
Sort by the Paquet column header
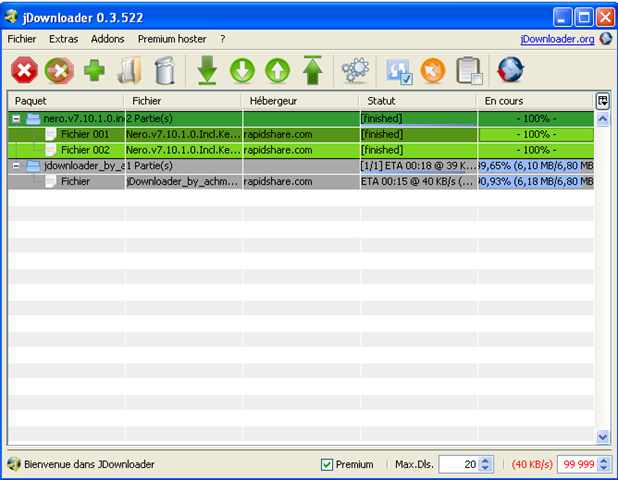tap(66, 101)
